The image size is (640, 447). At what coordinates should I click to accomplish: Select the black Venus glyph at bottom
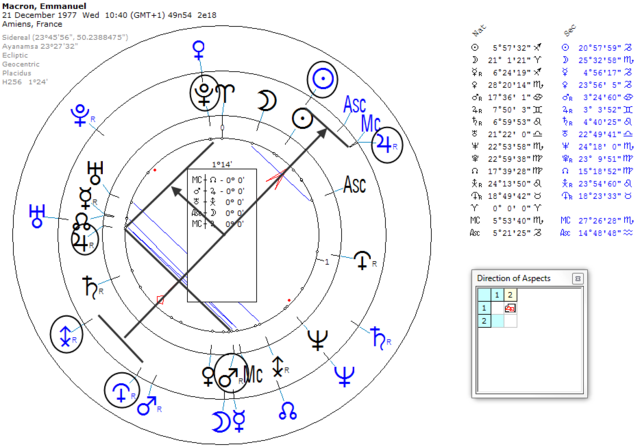(x=208, y=376)
